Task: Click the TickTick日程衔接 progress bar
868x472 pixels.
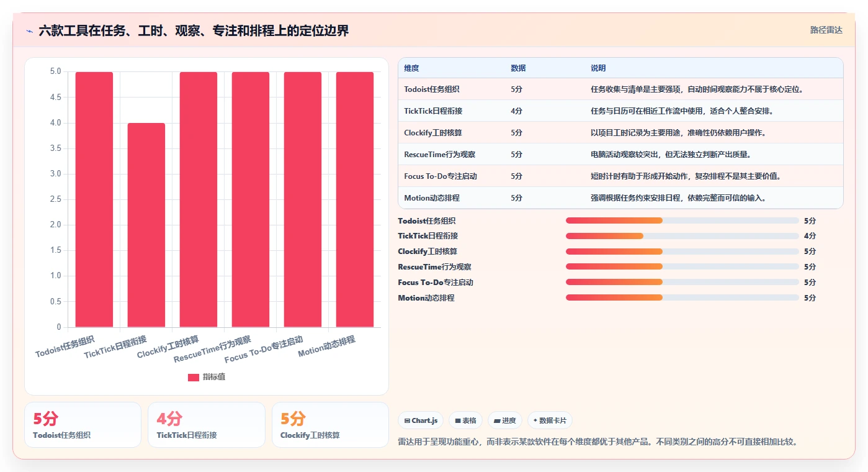Action: point(682,236)
